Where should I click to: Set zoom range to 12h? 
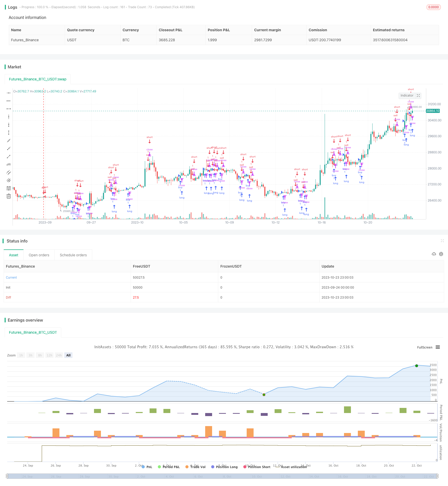[x=49, y=355]
